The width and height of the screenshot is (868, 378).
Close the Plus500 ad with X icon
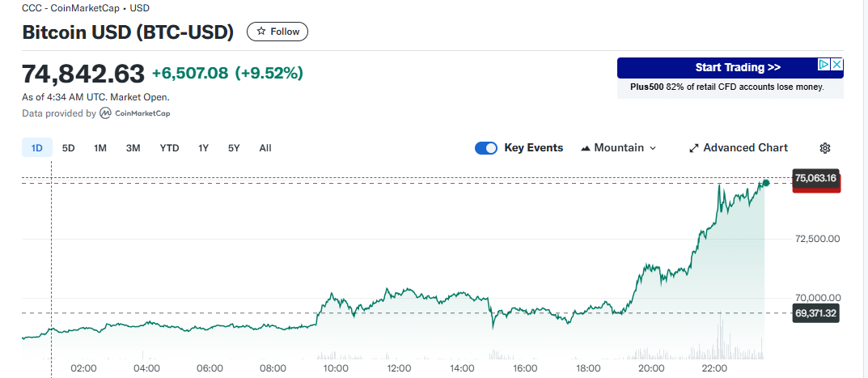point(837,64)
